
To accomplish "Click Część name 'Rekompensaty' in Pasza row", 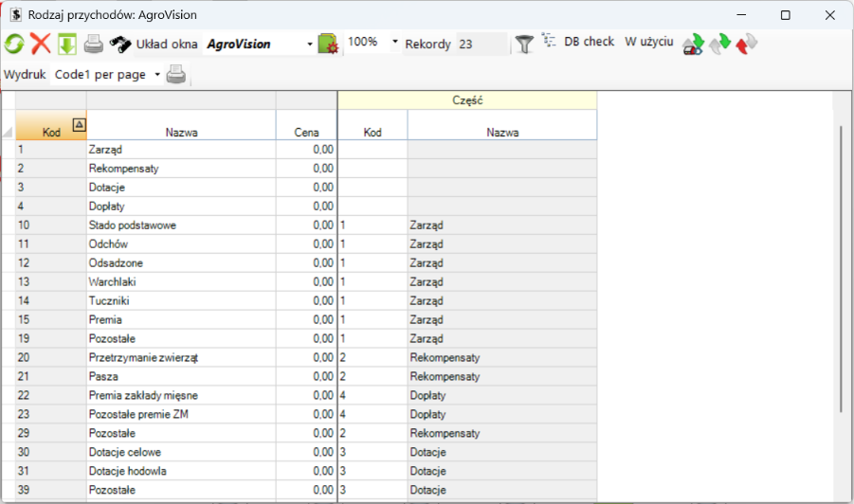I will click(502, 376).
